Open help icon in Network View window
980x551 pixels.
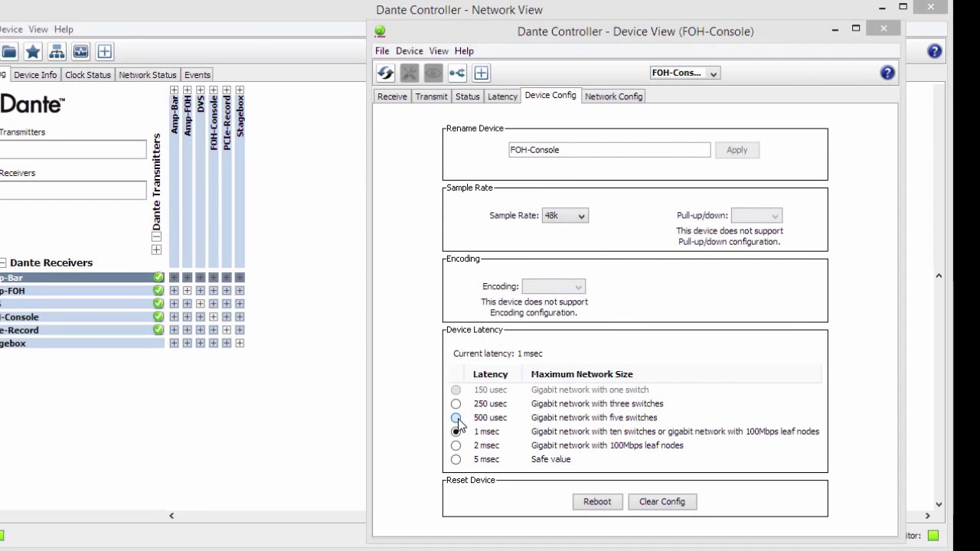pyautogui.click(x=935, y=51)
